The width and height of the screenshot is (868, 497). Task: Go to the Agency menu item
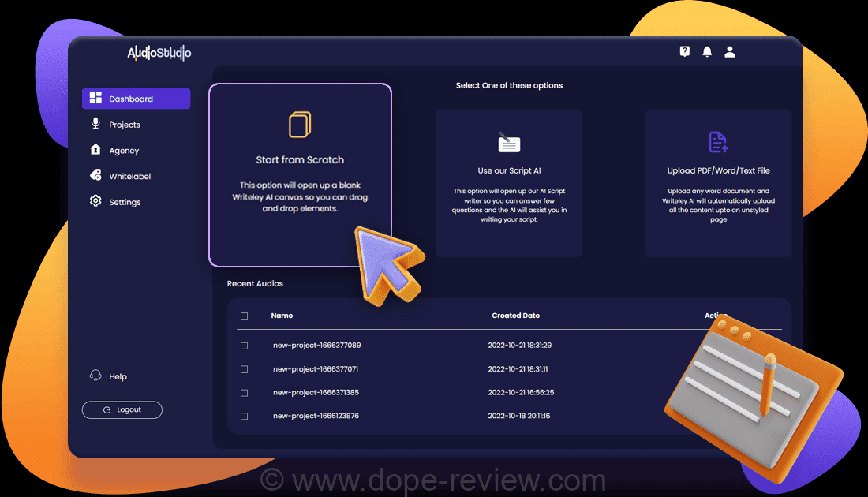(124, 151)
